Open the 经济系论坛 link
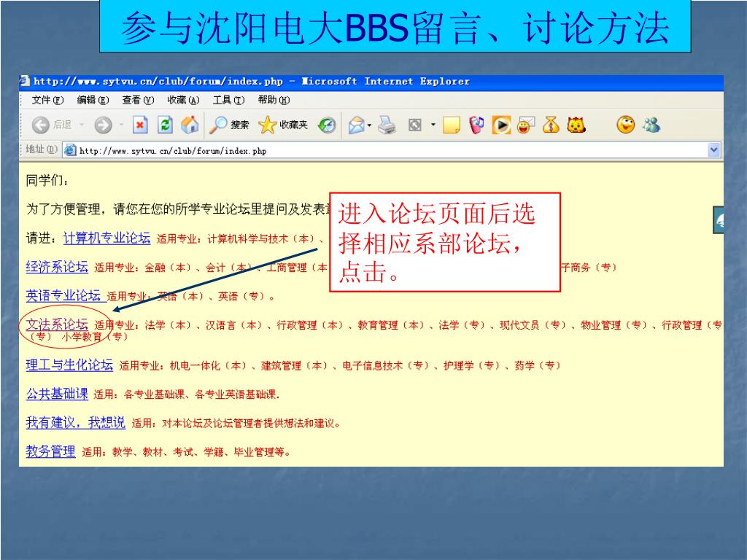The image size is (747, 560). pos(57,267)
